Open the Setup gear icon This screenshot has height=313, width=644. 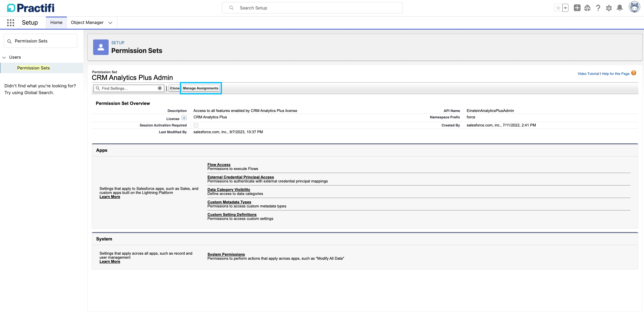609,8
